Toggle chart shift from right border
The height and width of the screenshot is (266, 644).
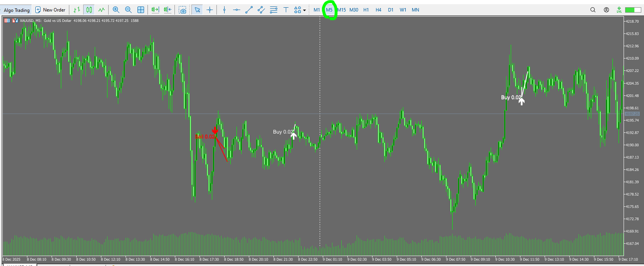pos(168,10)
